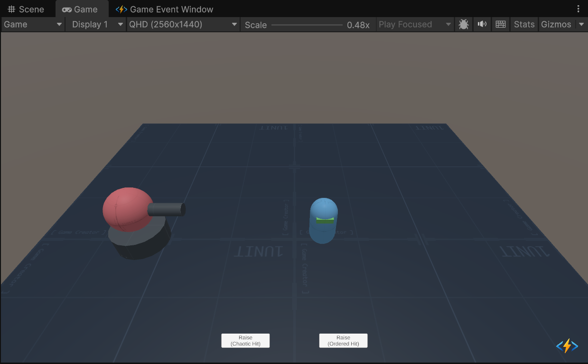Toggle Gizmos visibility in the Game view
The width and height of the screenshot is (588, 364).
coord(556,25)
